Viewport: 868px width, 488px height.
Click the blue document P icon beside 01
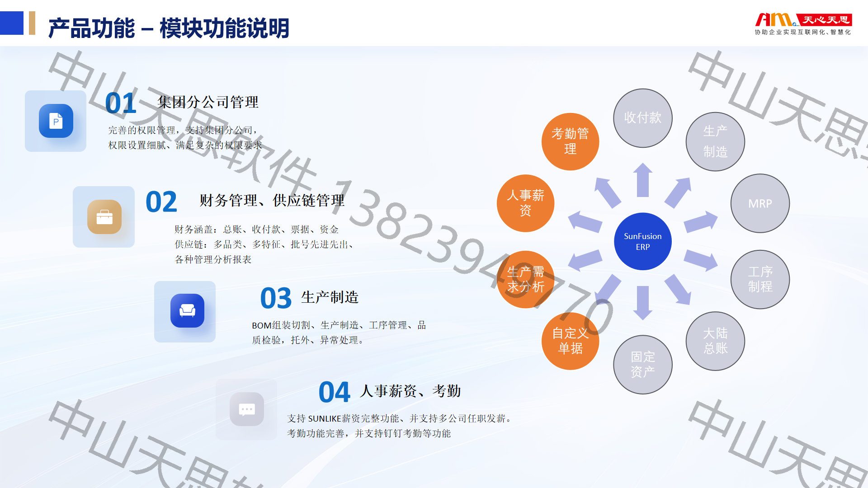coord(56,121)
